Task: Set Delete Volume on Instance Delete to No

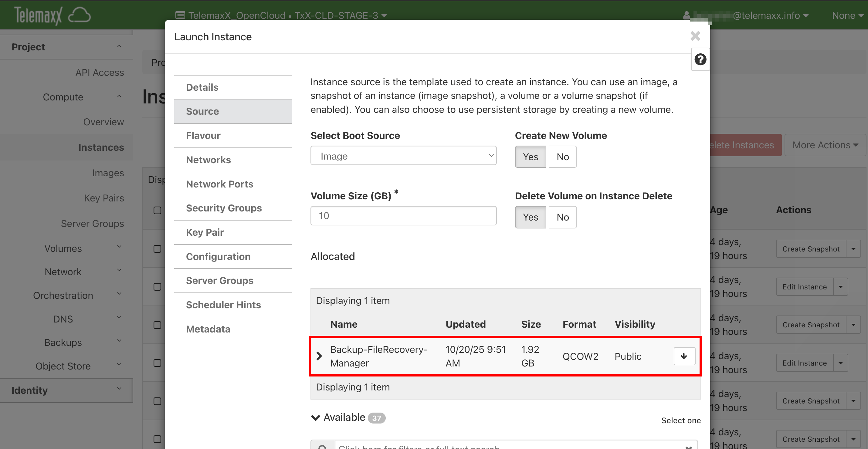Action: coord(562,217)
